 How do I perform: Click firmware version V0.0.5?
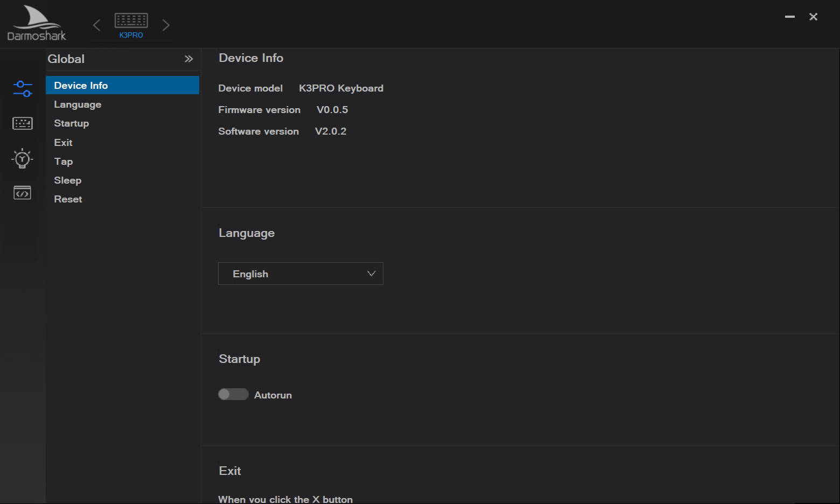pos(332,109)
